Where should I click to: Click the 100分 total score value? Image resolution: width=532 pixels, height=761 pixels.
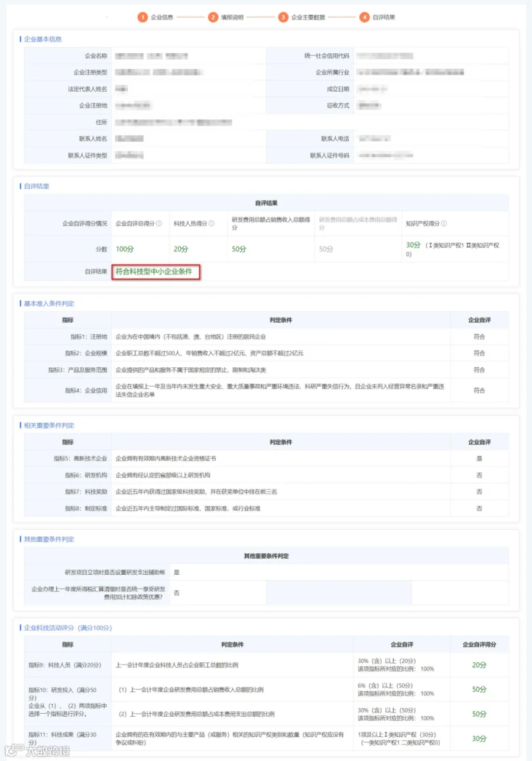coord(125,249)
